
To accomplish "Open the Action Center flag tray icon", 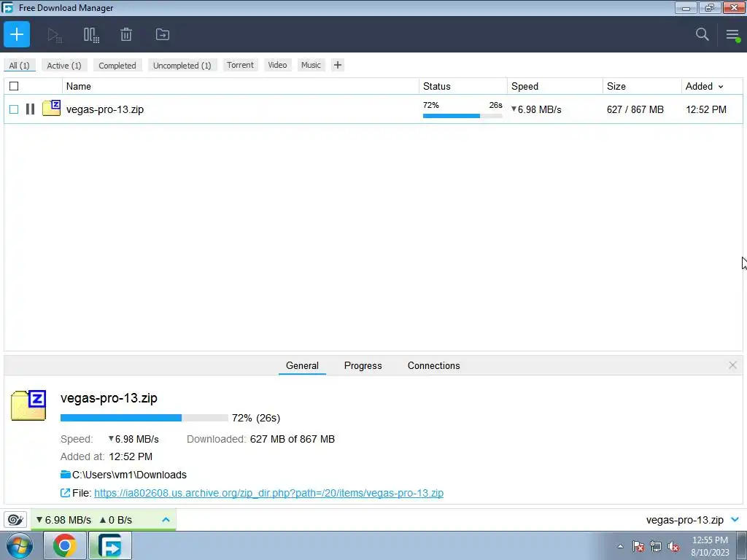I will [x=638, y=546].
